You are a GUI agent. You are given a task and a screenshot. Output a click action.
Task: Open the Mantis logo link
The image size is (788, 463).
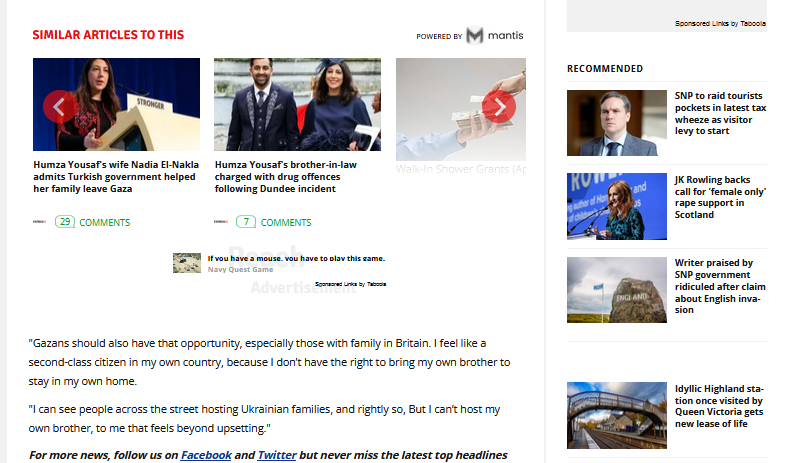495,36
